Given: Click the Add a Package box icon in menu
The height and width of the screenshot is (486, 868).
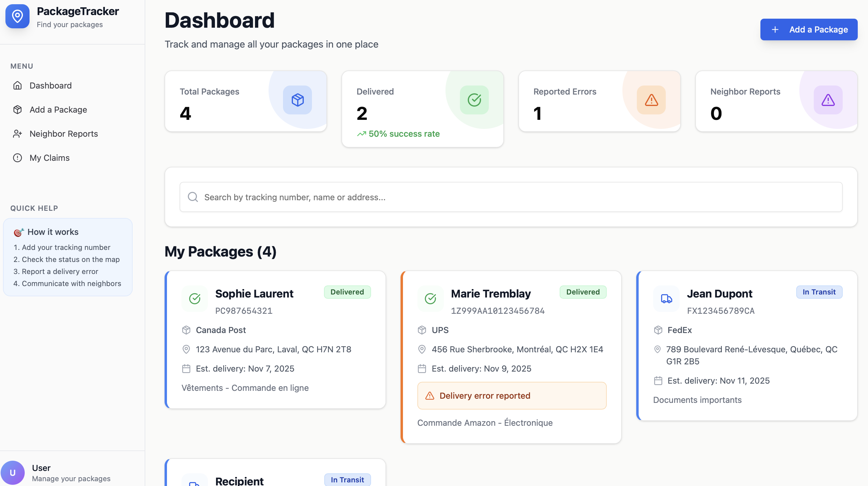Looking at the screenshot, I should coord(17,110).
